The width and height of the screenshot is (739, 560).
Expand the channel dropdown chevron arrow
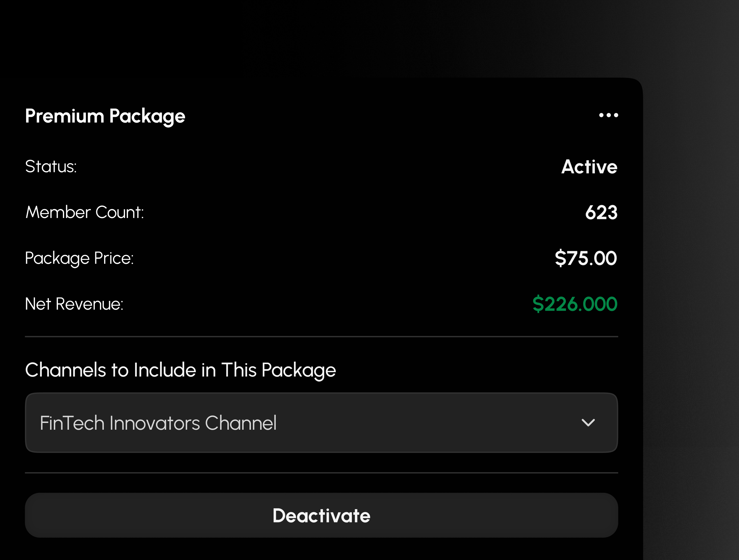click(588, 422)
